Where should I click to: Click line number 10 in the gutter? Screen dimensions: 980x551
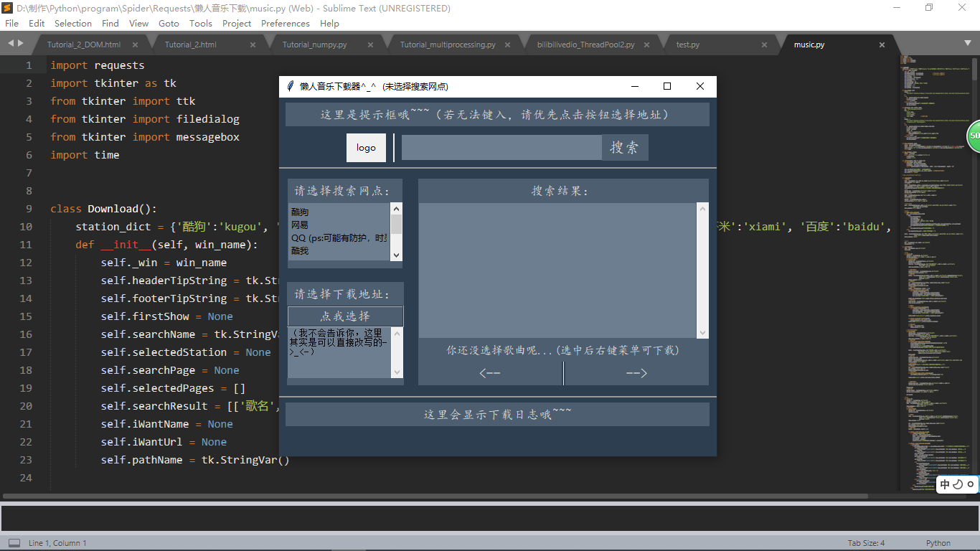coord(26,227)
